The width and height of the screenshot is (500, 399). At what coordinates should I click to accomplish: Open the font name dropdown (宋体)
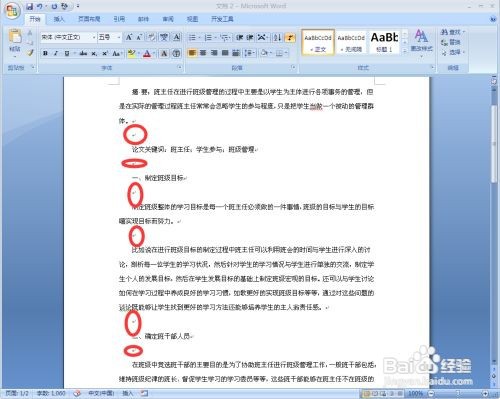pos(94,37)
